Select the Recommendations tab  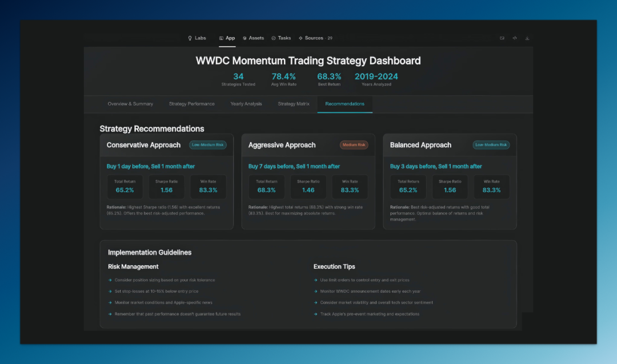coord(344,104)
